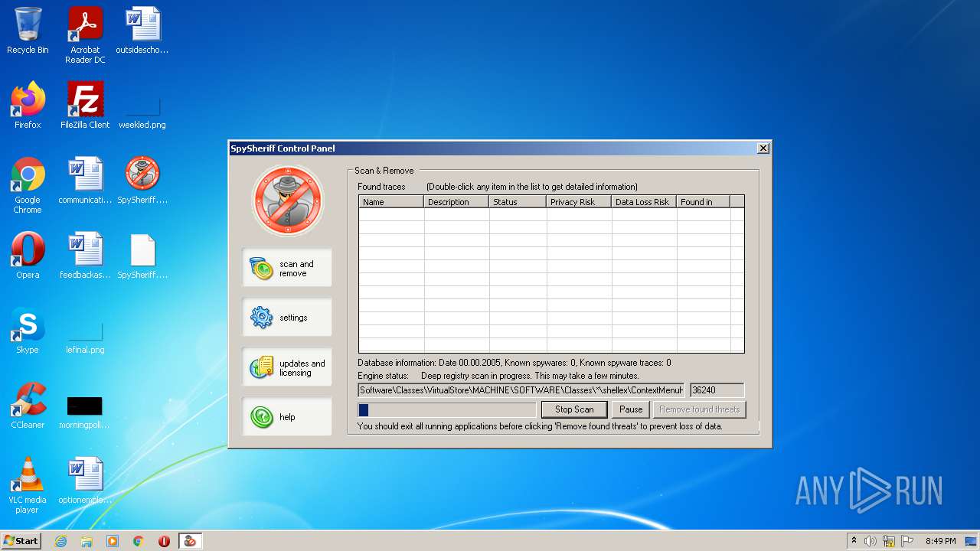Viewport: 980px width, 551px height.
Task: Sort traces by Status column
Action: (x=518, y=202)
